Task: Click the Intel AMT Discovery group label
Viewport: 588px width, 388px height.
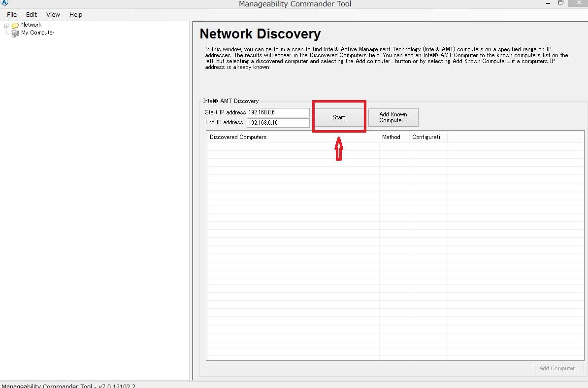Action: [x=230, y=101]
